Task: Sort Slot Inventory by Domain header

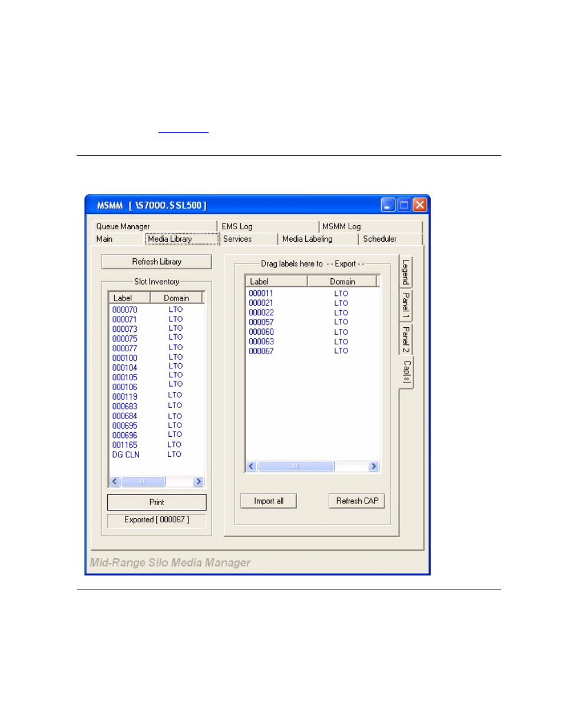Action: (x=176, y=298)
